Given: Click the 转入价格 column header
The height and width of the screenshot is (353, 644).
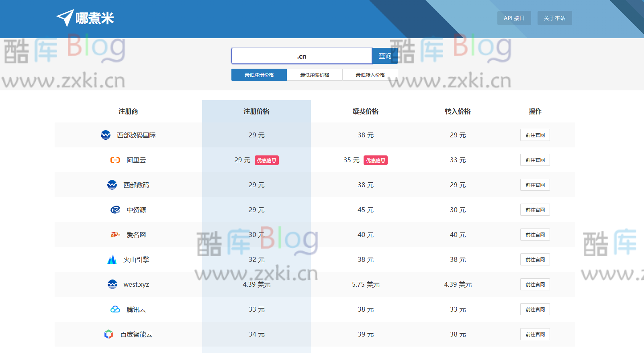Looking at the screenshot, I should (458, 111).
